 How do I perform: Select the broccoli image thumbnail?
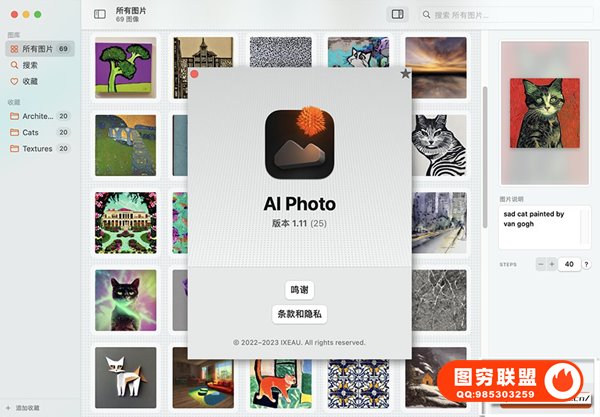click(x=125, y=67)
